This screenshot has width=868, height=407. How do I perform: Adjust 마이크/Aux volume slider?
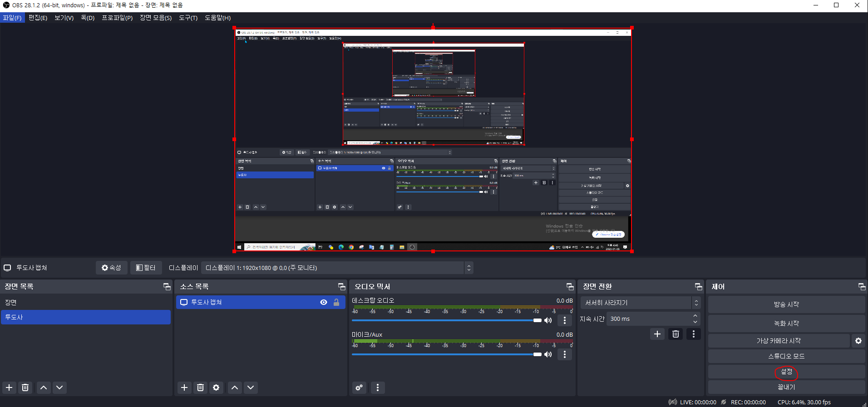pos(447,354)
